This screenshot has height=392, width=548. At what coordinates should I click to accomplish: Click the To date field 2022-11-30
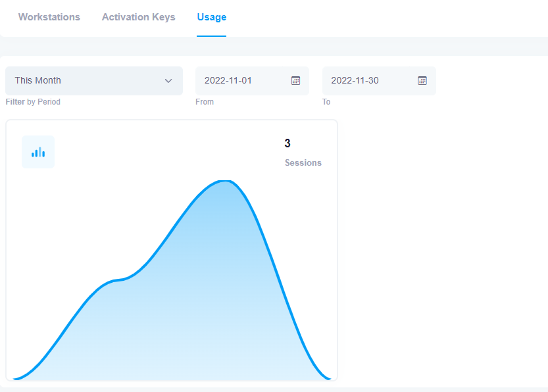click(379, 81)
